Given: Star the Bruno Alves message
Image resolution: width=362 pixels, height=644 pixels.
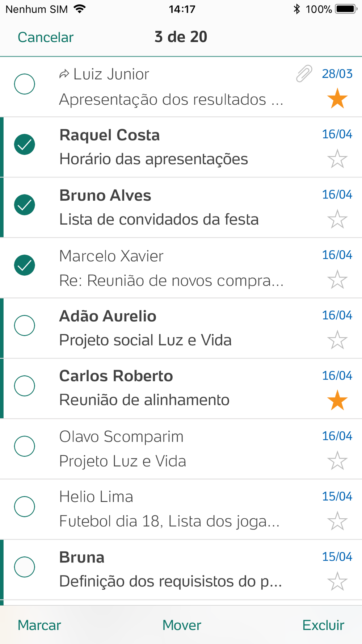Looking at the screenshot, I should pyautogui.click(x=337, y=219).
